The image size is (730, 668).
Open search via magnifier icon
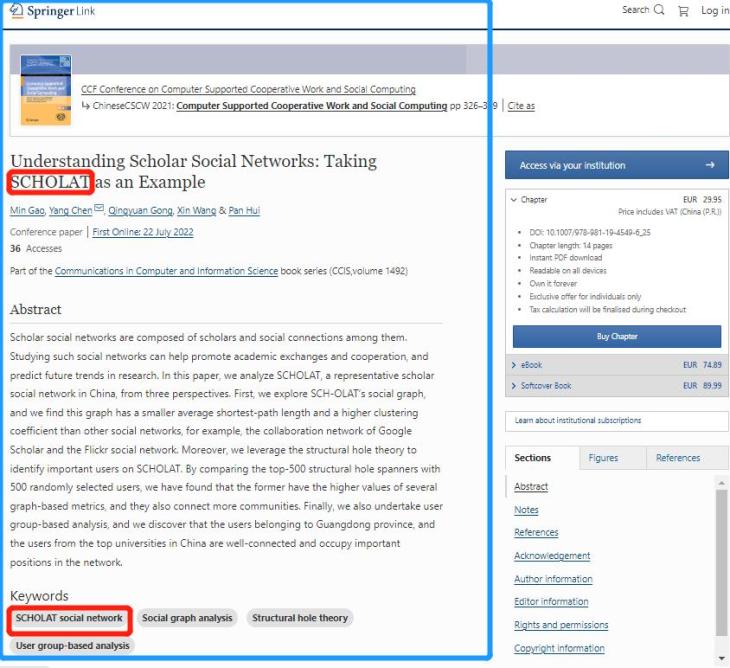[x=659, y=10]
